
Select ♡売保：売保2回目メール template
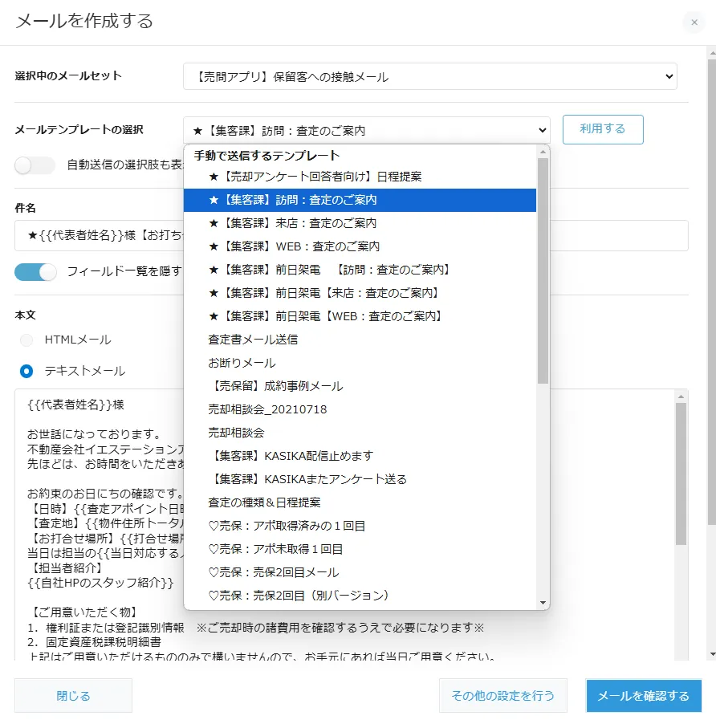point(273,572)
